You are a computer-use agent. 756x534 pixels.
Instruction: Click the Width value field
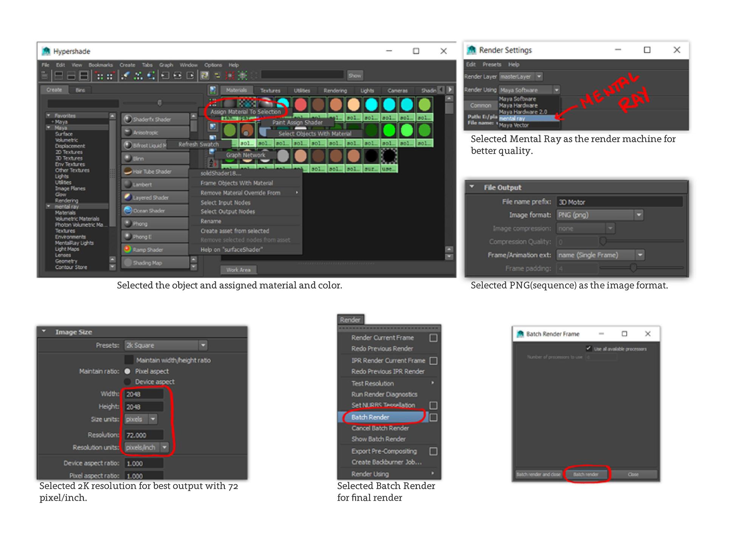144,394
